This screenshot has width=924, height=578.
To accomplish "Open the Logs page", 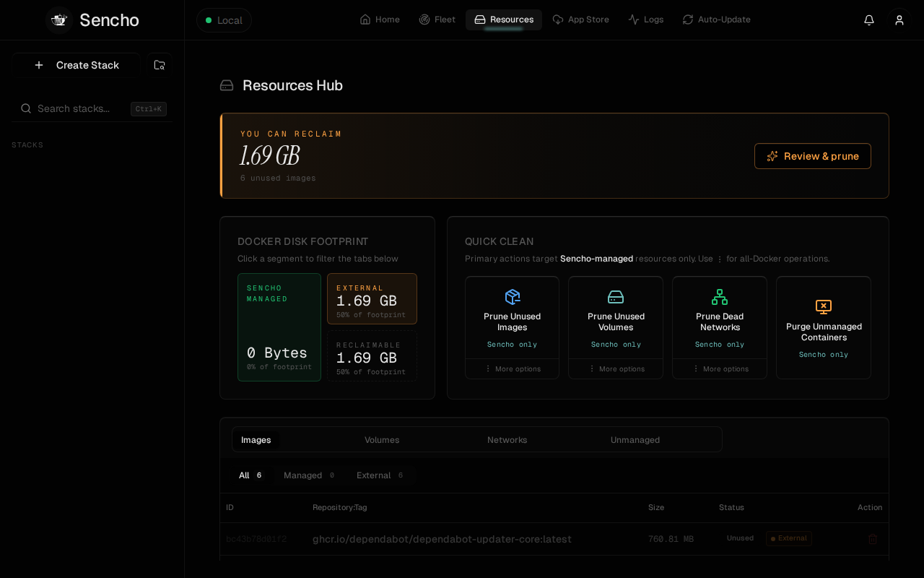I will point(646,20).
